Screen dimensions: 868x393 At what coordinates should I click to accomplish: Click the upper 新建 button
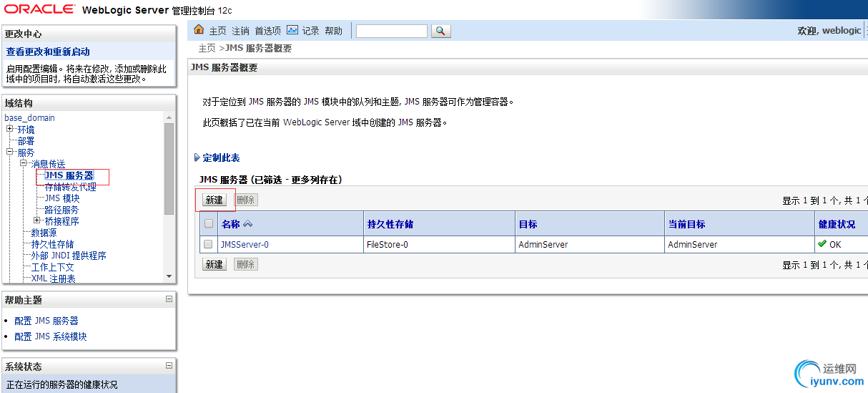coord(214,200)
